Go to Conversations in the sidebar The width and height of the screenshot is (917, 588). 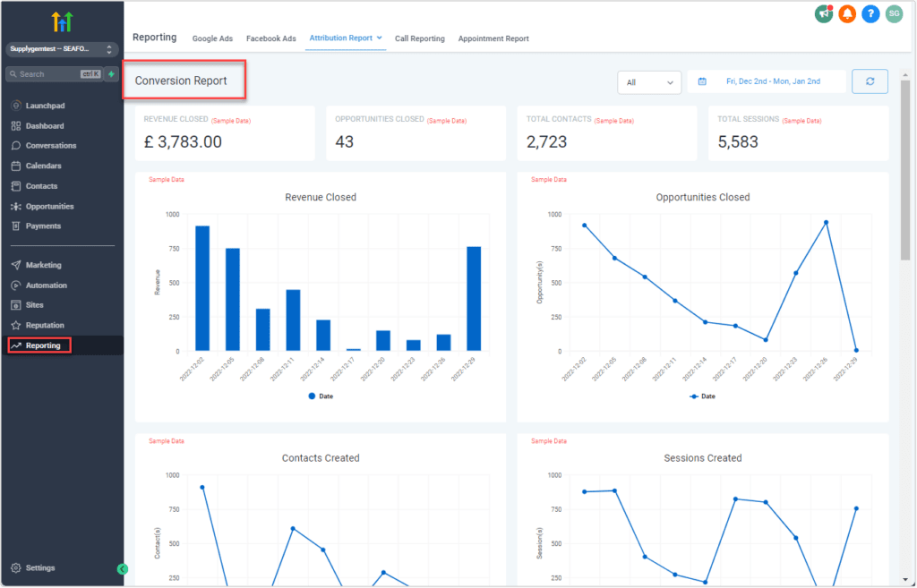pyautogui.click(x=50, y=146)
